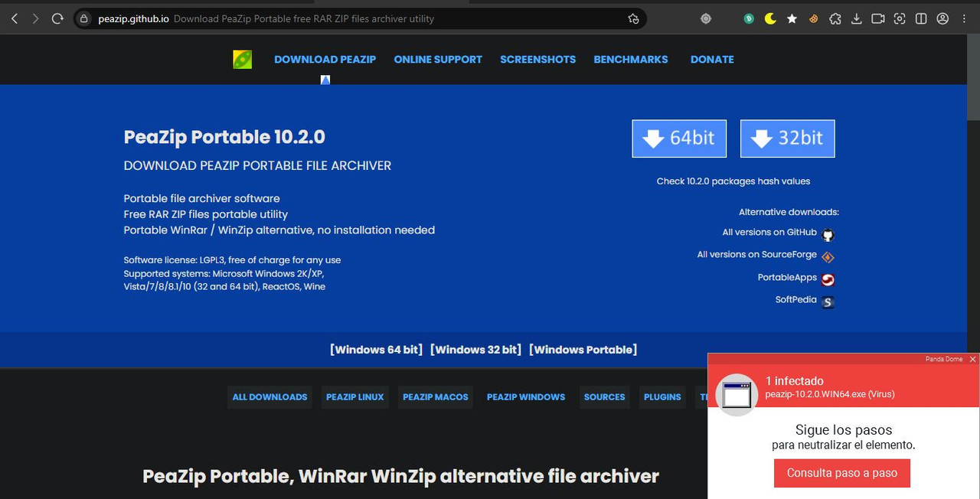Viewport: 980px width, 499px height.
Task: Click the '1 infectado' alert title
Action: click(795, 380)
